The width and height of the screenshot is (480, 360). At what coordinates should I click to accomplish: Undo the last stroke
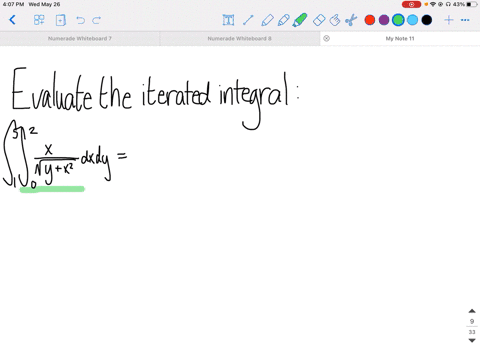click(x=80, y=20)
